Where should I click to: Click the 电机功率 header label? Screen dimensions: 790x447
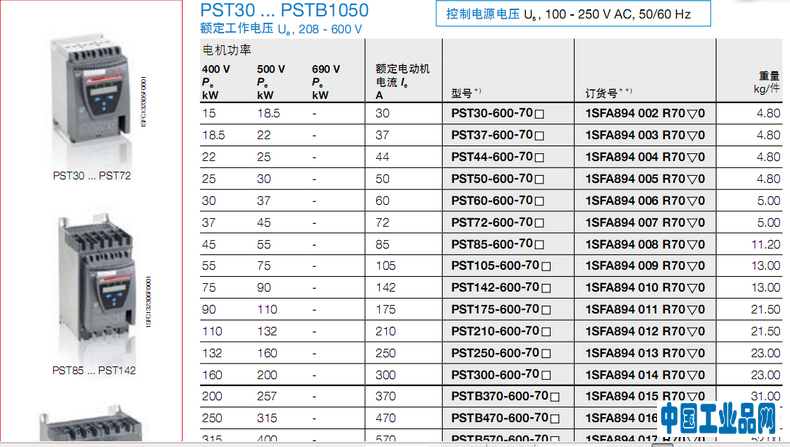point(226,49)
